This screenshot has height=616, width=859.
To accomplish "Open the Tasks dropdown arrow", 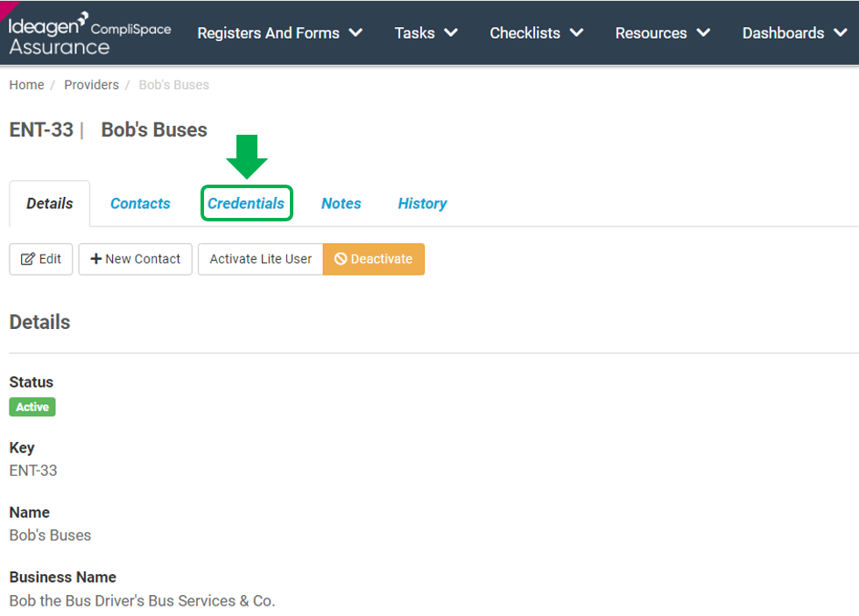I will (451, 33).
